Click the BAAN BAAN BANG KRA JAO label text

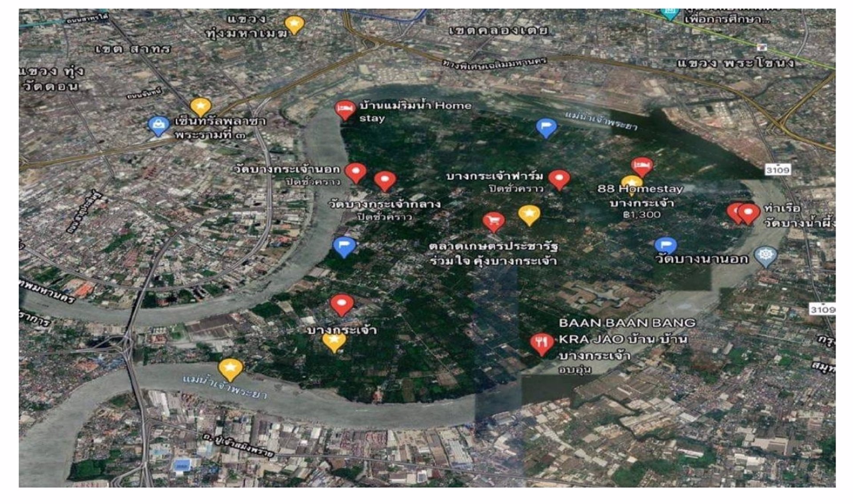click(627, 331)
